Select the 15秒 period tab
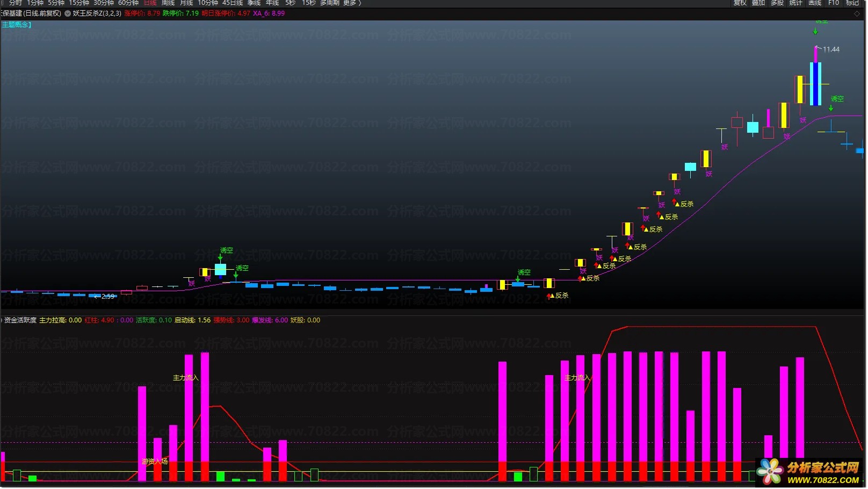Image resolution: width=868 pixels, height=489 pixels. tap(309, 3)
